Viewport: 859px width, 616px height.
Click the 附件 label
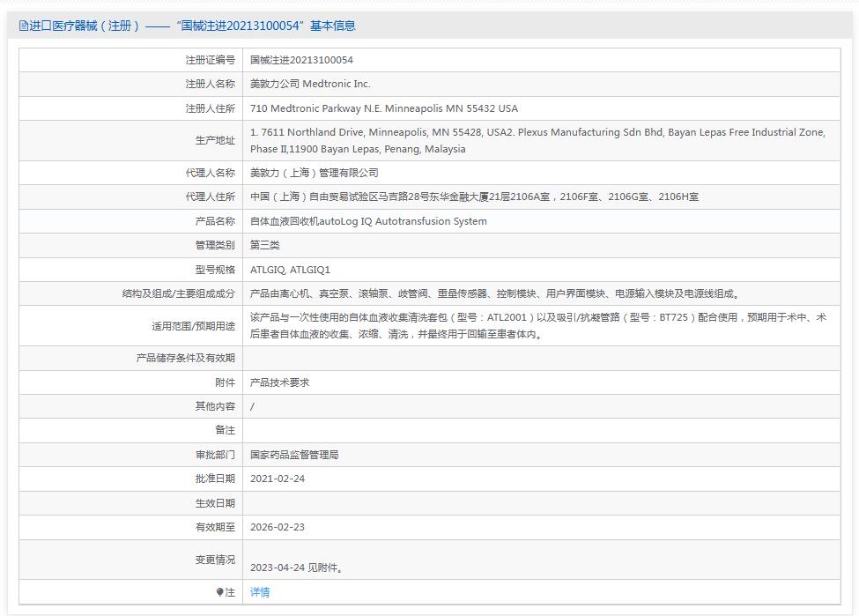click(x=225, y=382)
